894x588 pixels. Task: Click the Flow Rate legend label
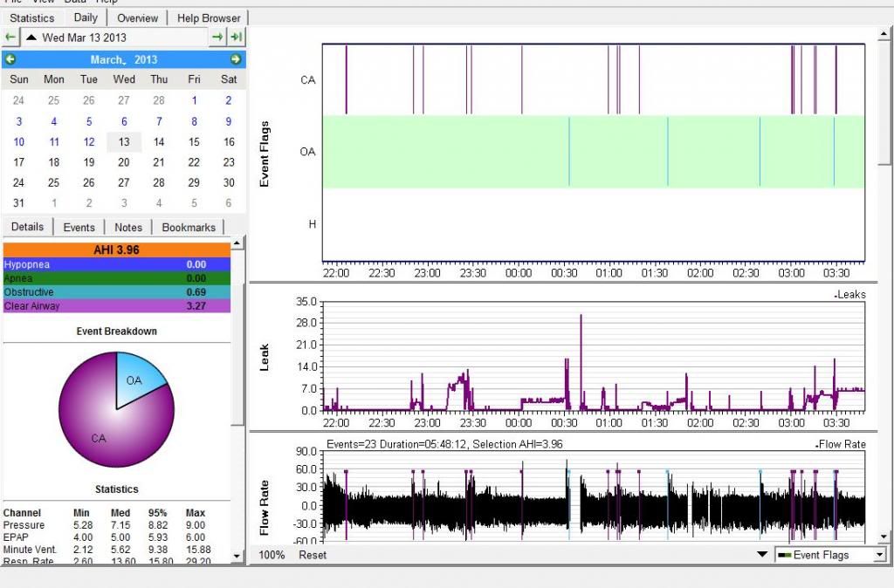tap(841, 444)
